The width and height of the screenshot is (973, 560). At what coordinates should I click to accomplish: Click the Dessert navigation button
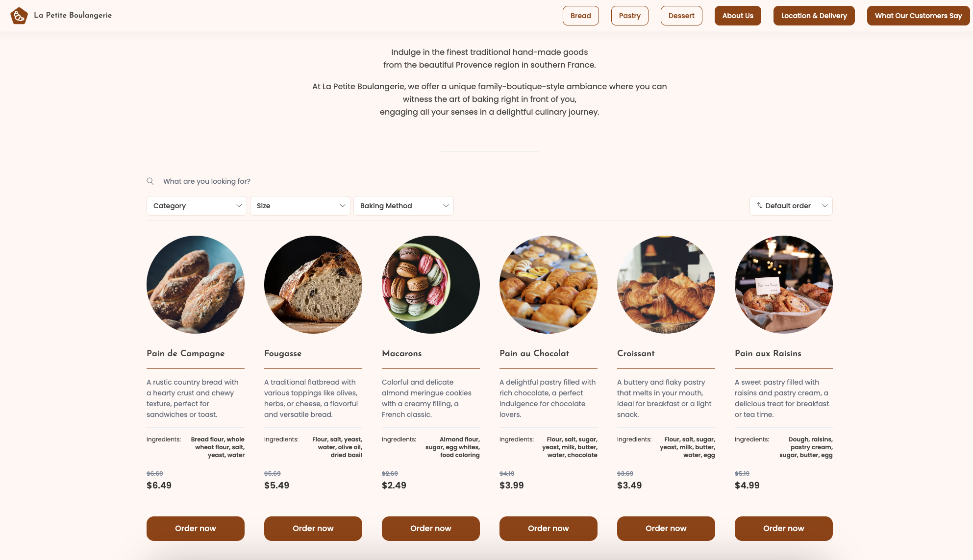click(681, 15)
